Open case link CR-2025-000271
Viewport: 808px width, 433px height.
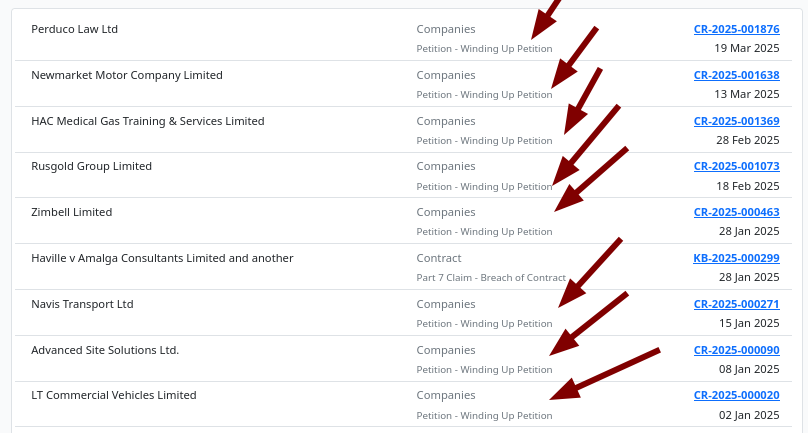click(x=736, y=304)
